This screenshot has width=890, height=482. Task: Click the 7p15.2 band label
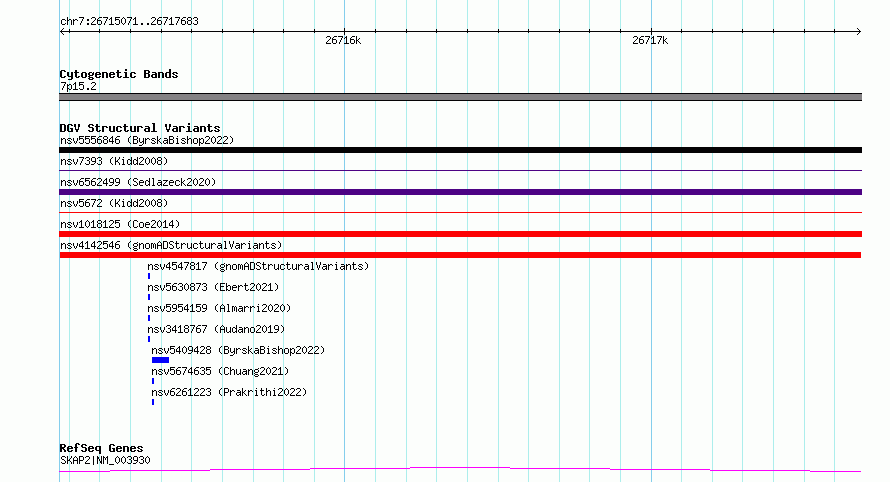click(x=78, y=86)
